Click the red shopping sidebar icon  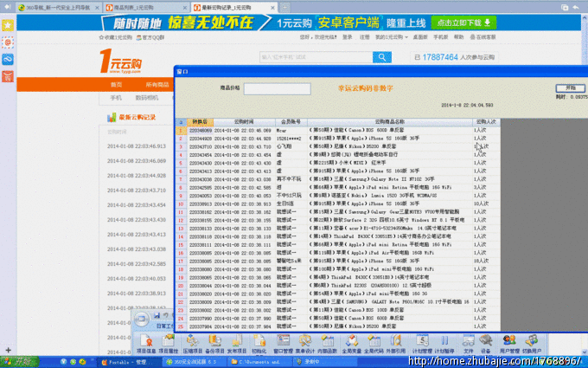(x=8, y=76)
